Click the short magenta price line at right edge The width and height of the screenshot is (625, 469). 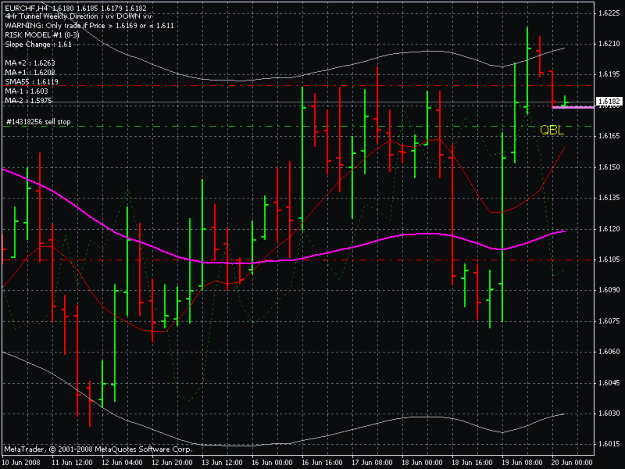coord(573,107)
